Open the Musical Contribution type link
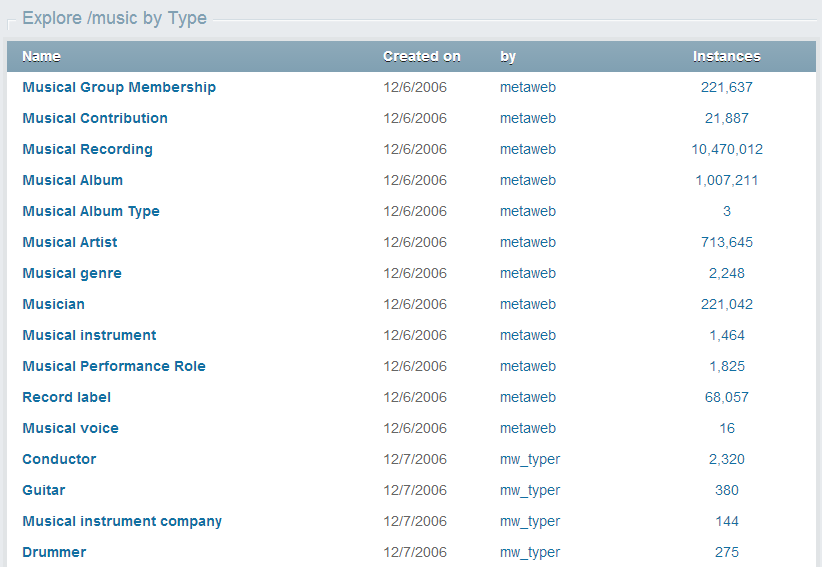822x567 pixels. 95,118
